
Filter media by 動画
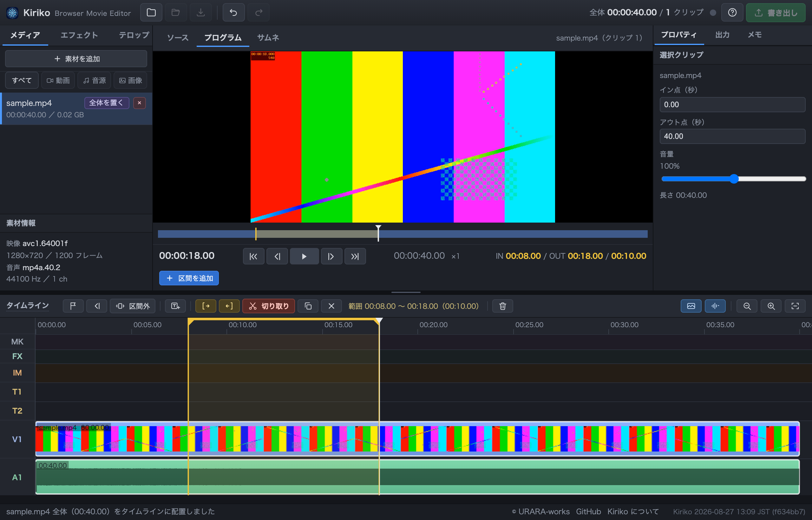[58, 80]
